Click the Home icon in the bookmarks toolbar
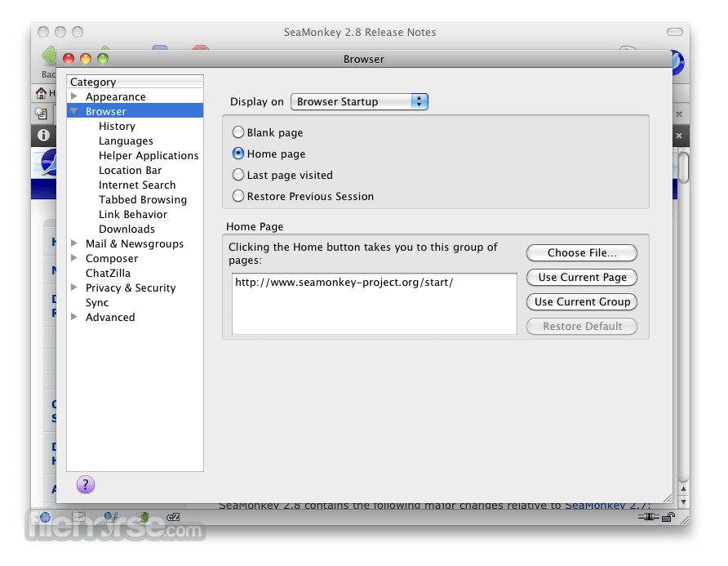This screenshot has height=566, width=728. tap(42, 93)
